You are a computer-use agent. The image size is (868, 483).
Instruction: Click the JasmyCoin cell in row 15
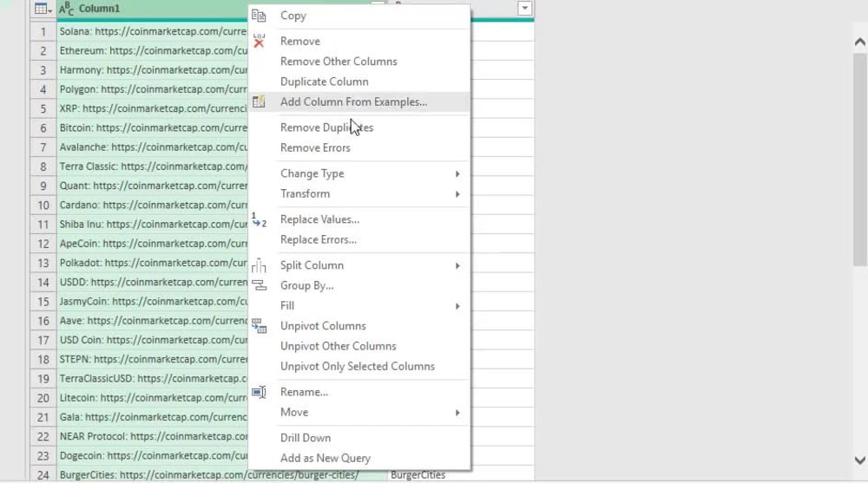pos(152,301)
